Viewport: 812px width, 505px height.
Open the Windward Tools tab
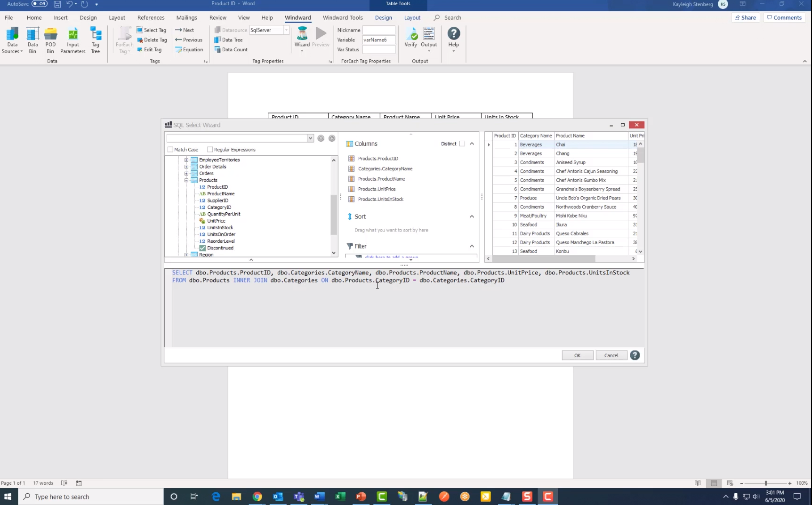pyautogui.click(x=343, y=18)
